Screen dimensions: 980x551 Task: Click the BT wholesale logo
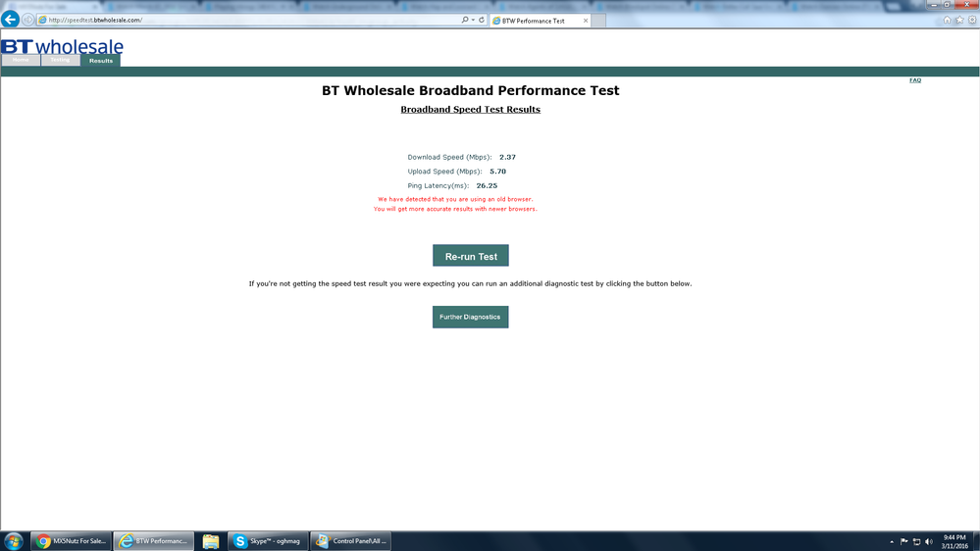point(62,46)
